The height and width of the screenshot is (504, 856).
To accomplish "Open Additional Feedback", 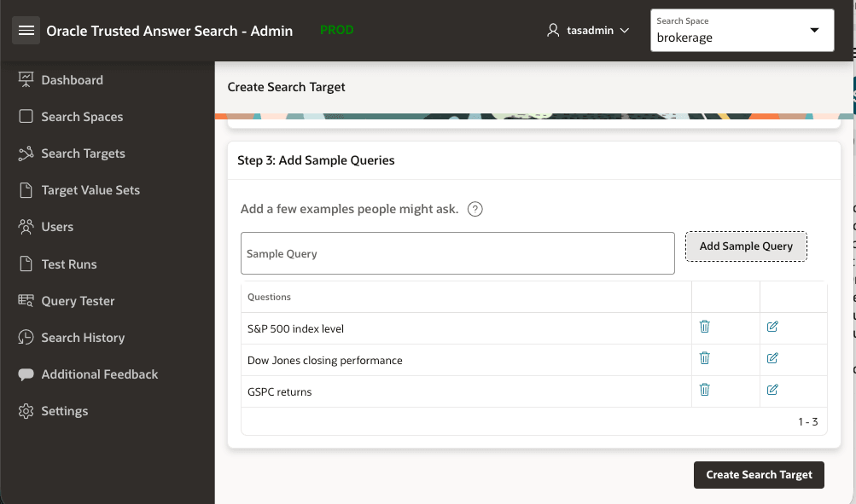I will click(x=100, y=374).
